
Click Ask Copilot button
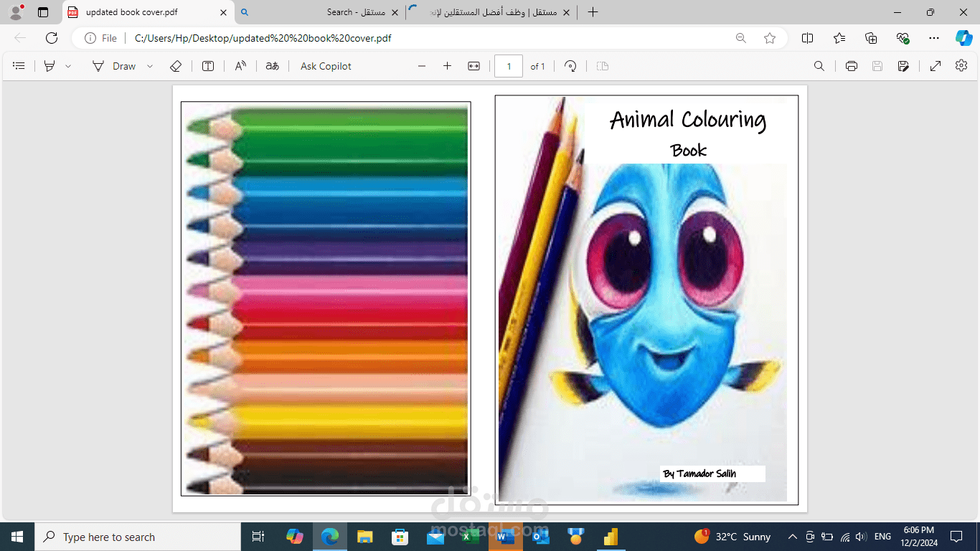pyautogui.click(x=326, y=66)
